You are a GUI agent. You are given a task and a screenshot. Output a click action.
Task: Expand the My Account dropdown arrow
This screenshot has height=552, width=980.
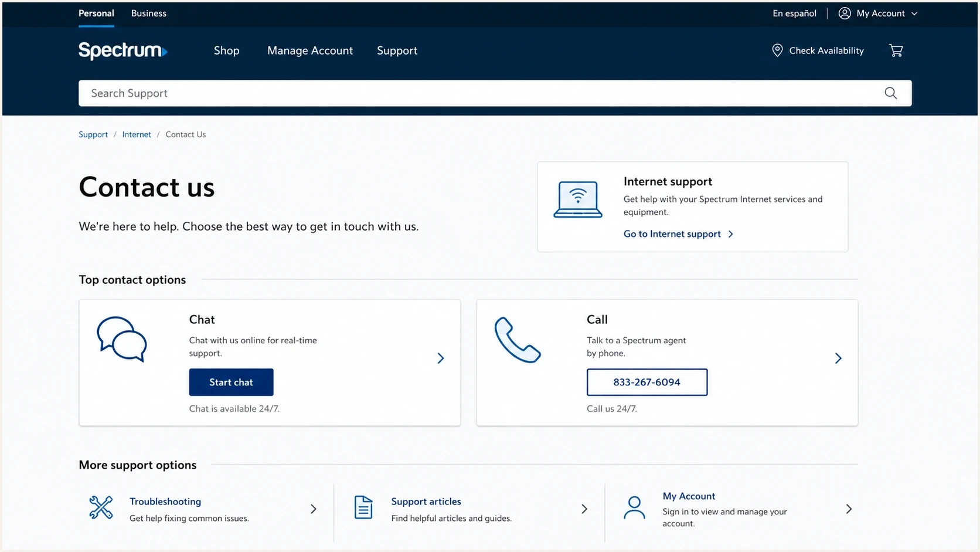(x=914, y=13)
